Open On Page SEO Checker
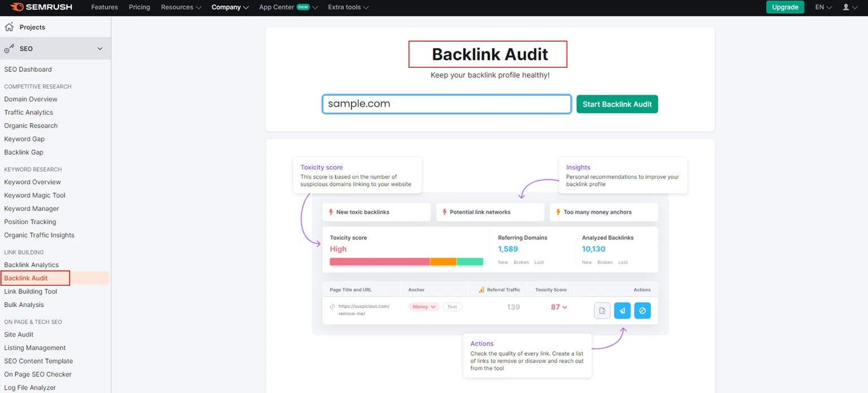This screenshot has height=393, width=868. (38, 374)
